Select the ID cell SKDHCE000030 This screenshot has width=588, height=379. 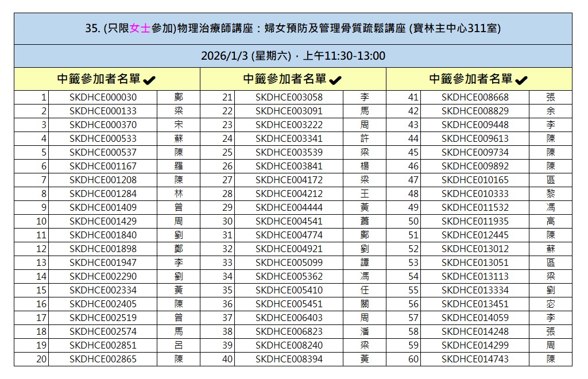pyautogui.click(x=103, y=97)
